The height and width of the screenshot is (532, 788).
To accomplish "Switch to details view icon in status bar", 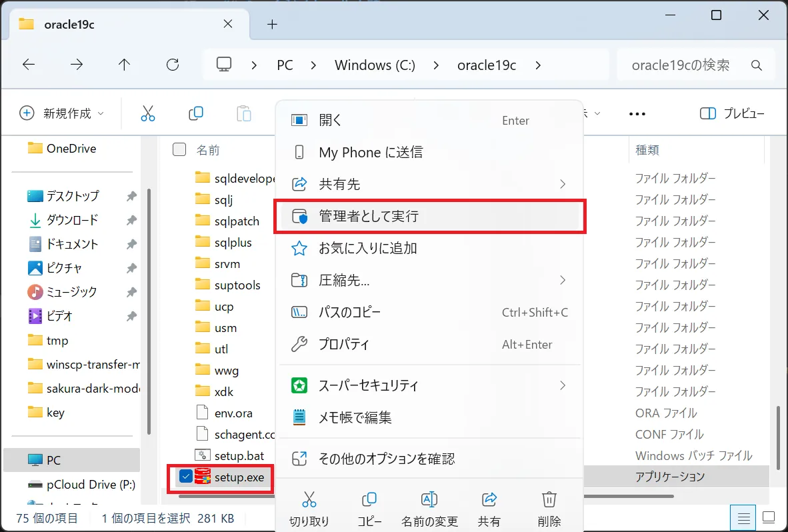I will tap(743, 517).
